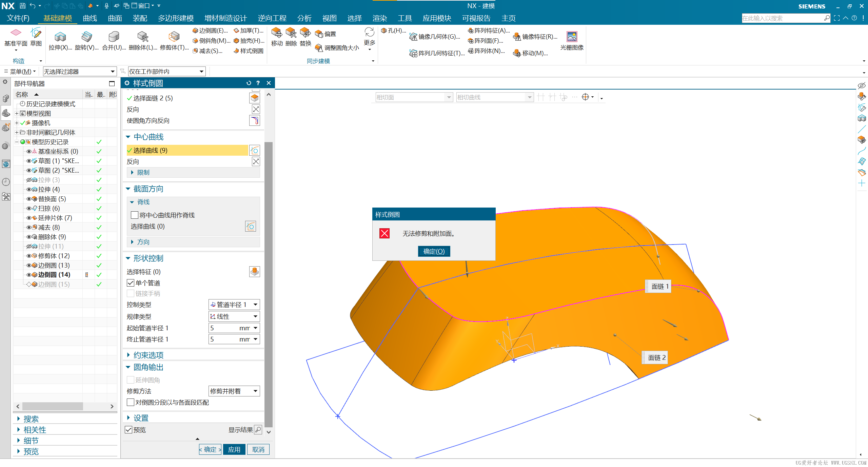Click the 应用 apply button
Image resolution: width=868 pixels, height=467 pixels.
click(x=234, y=449)
